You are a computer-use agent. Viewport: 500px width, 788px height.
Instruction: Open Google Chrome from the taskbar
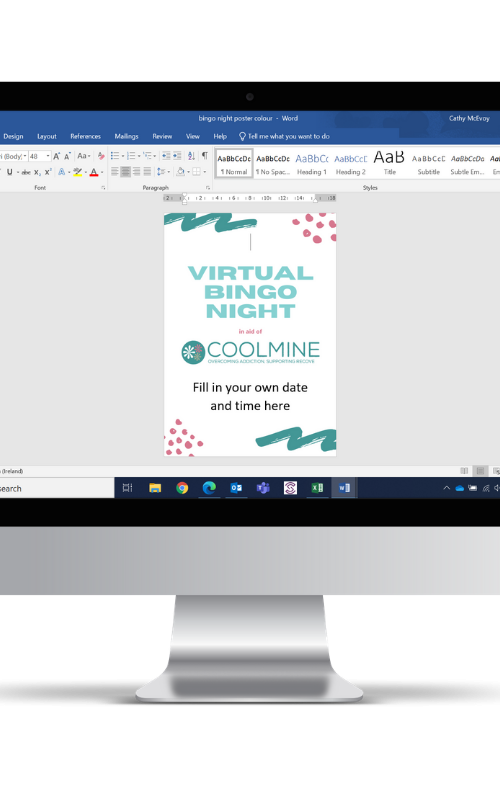[x=182, y=487]
